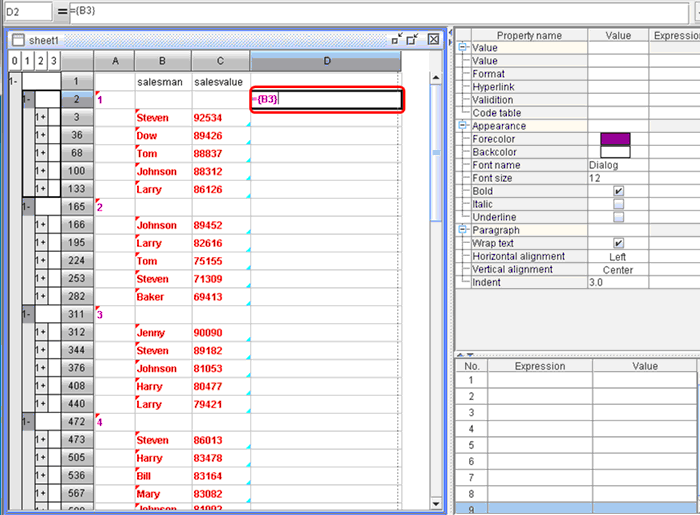The width and height of the screenshot is (700, 515).
Task: Click scroll up arrow in sheet1
Action: tap(436, 78)
